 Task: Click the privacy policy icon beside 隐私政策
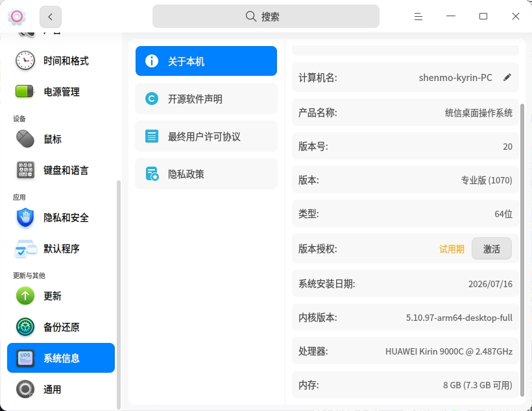pyautogui.click(x=152, y=174)
